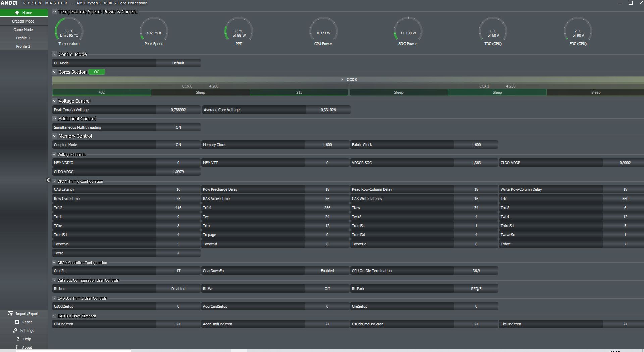Click the Settings gear icon

point(15,331)
